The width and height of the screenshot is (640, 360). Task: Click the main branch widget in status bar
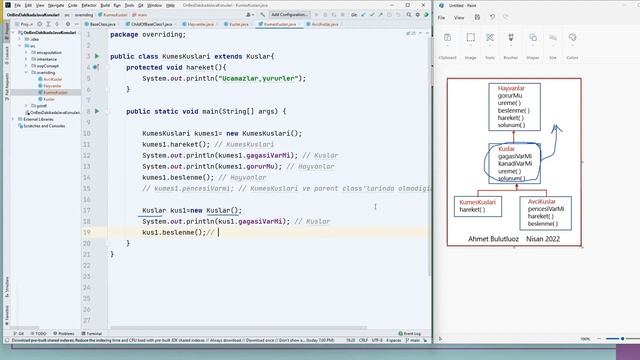point(412,340)
